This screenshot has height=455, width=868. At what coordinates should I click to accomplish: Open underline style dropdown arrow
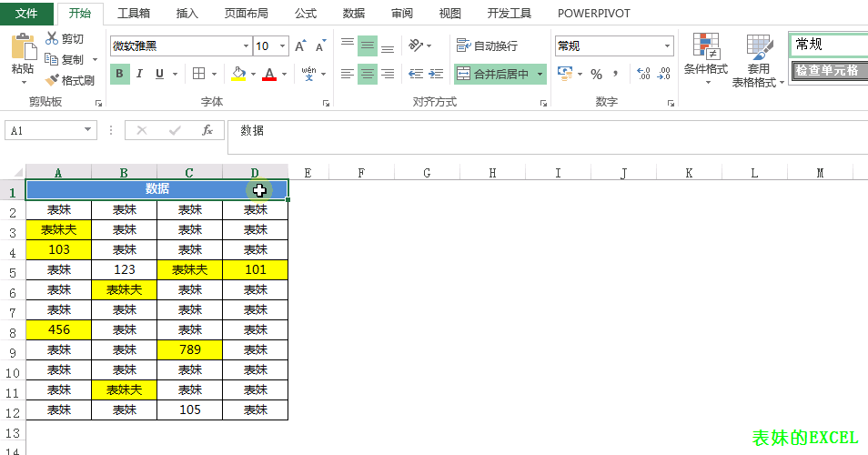pyautogui.click(x=175, y=75)
